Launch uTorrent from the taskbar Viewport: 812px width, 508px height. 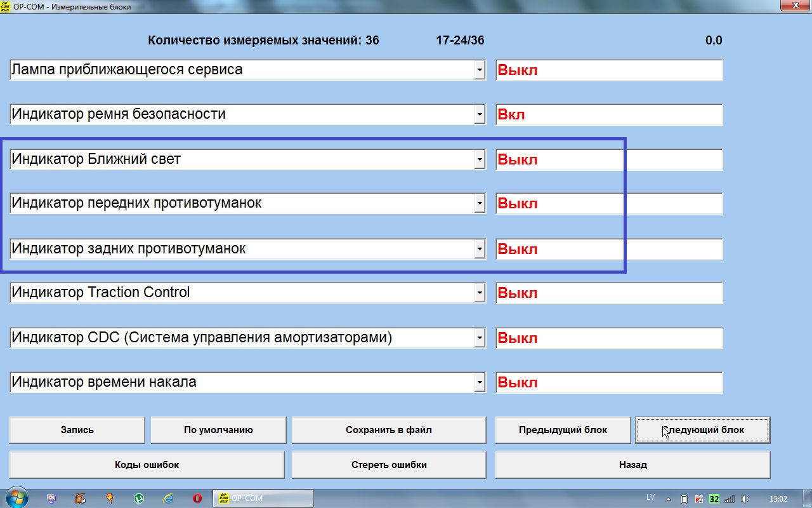139,498
